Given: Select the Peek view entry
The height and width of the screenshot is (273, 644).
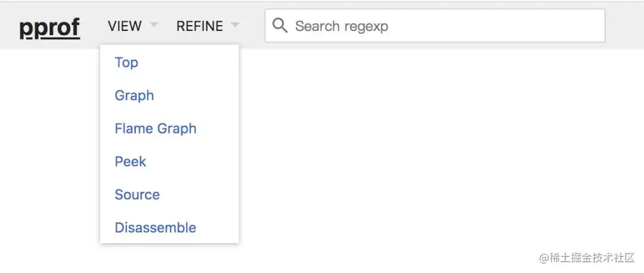Looking at the screenshot, I should [x=130, y=162].
